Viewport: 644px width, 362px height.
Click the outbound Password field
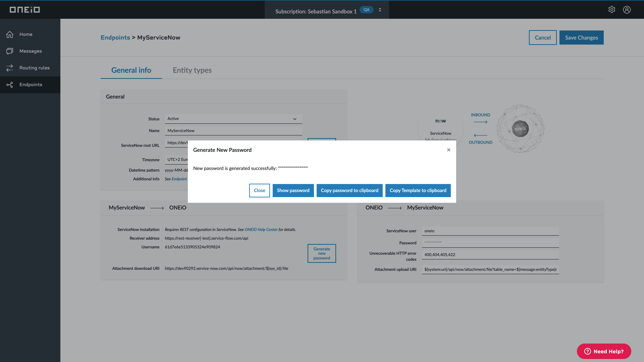pyautogui.click(x=490, y=243)
